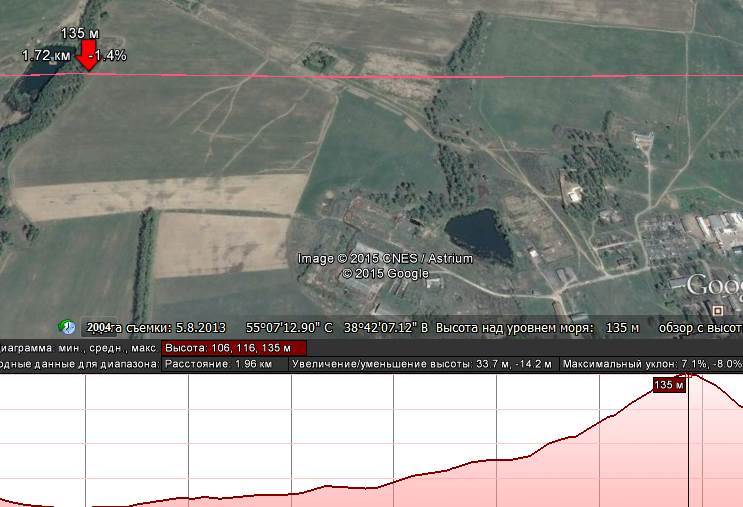Click the dark pond in map center
Screen dimensions: 743x507
[x=477, y=232]
